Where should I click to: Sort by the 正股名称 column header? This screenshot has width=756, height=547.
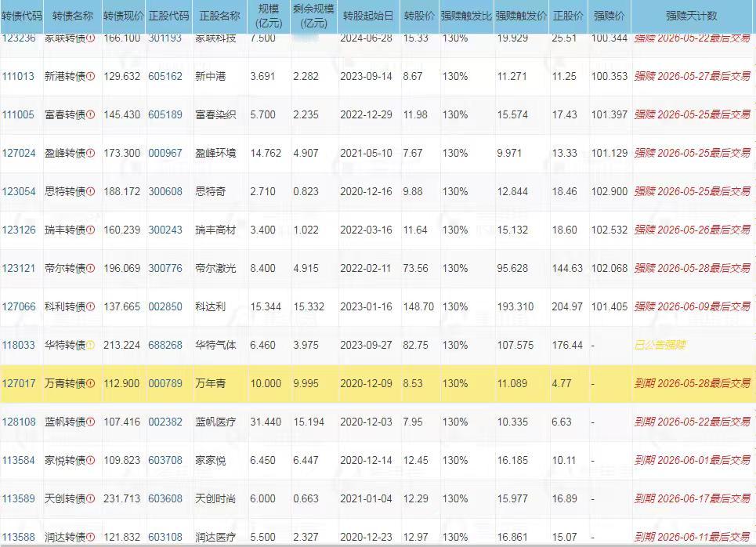[x=220, y=16]
